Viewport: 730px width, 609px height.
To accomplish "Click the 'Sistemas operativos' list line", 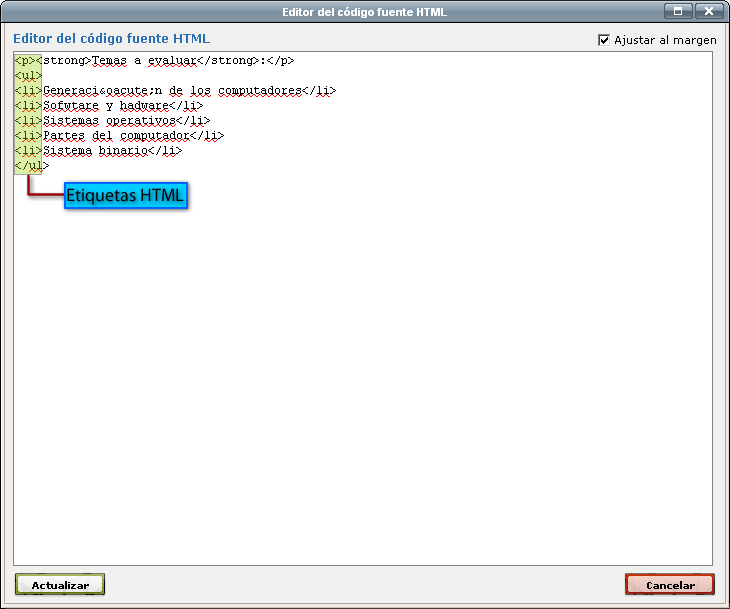I will pos(113,121).
